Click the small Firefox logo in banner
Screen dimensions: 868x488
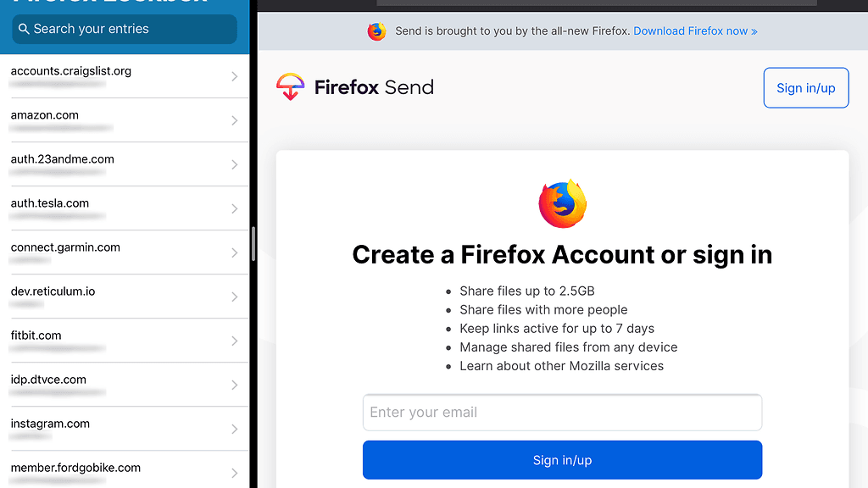pyautogui.click(x=376, y=31)
